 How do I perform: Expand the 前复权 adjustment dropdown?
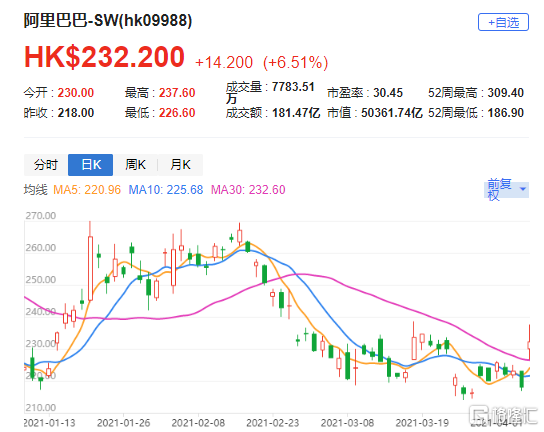click(x=506, y=189)
